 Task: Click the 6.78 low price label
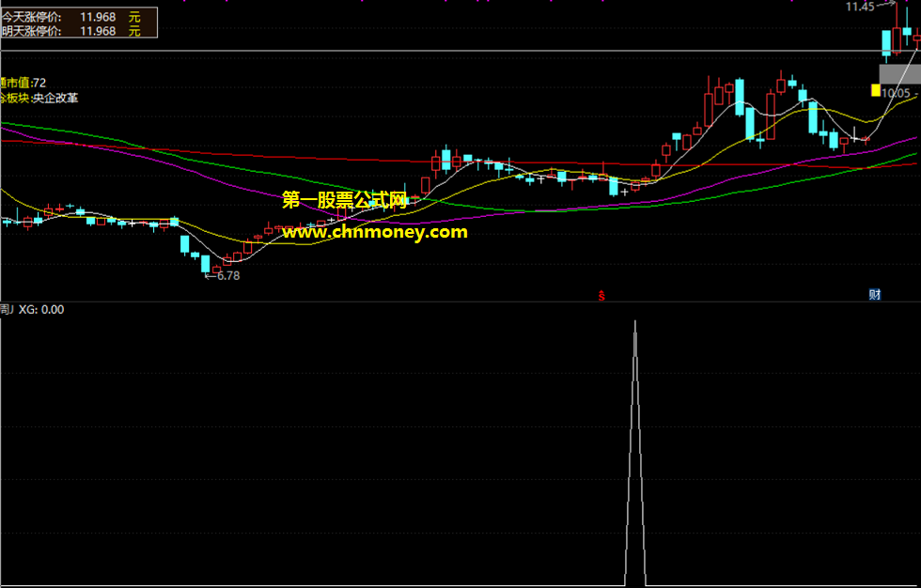(227, 276)
